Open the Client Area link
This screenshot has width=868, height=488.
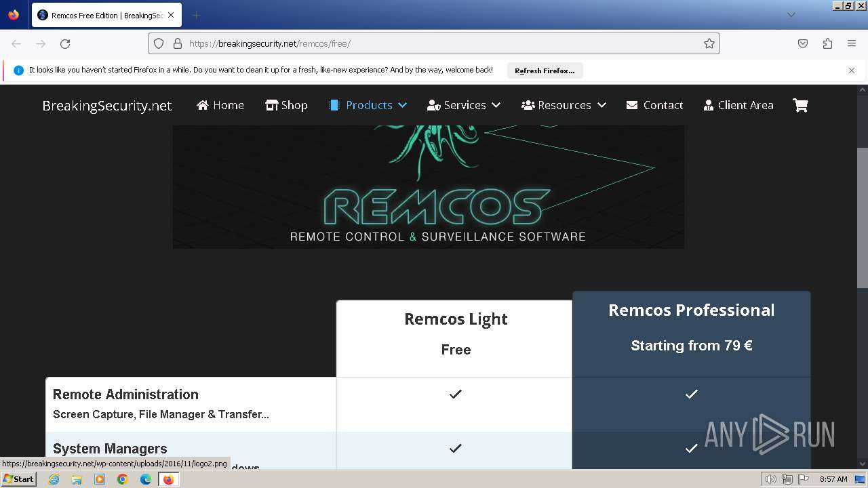tap(738, 105)
